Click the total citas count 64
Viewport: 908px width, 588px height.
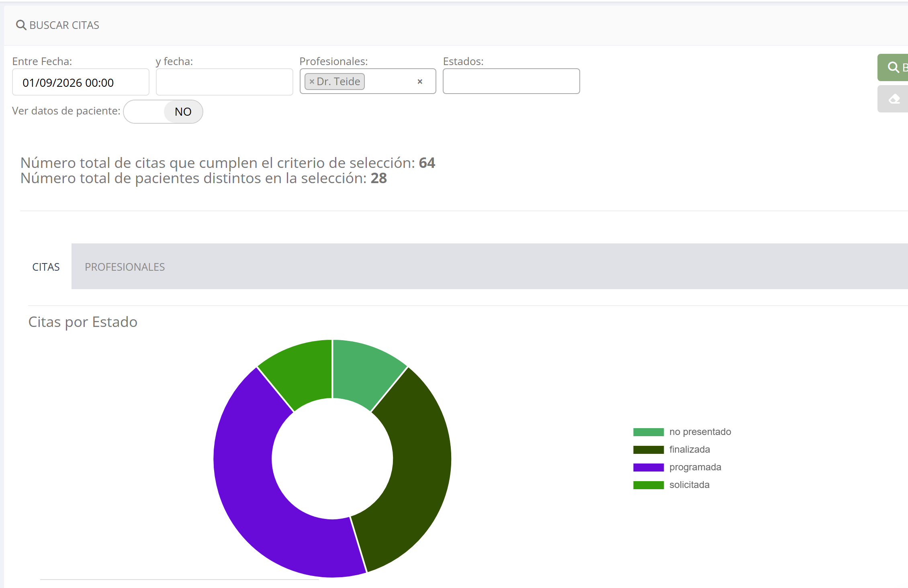(427, 163)
